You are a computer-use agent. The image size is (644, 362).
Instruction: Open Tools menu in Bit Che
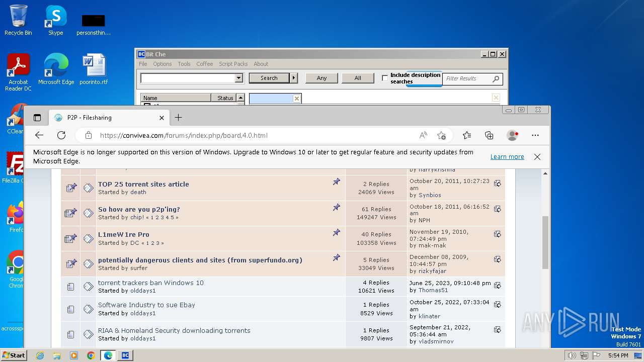[184, 64]
